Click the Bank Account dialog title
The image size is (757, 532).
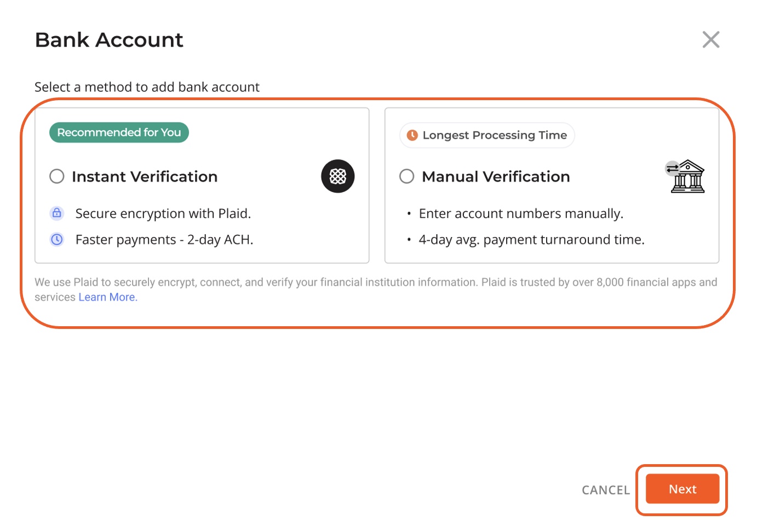[109, 40]
